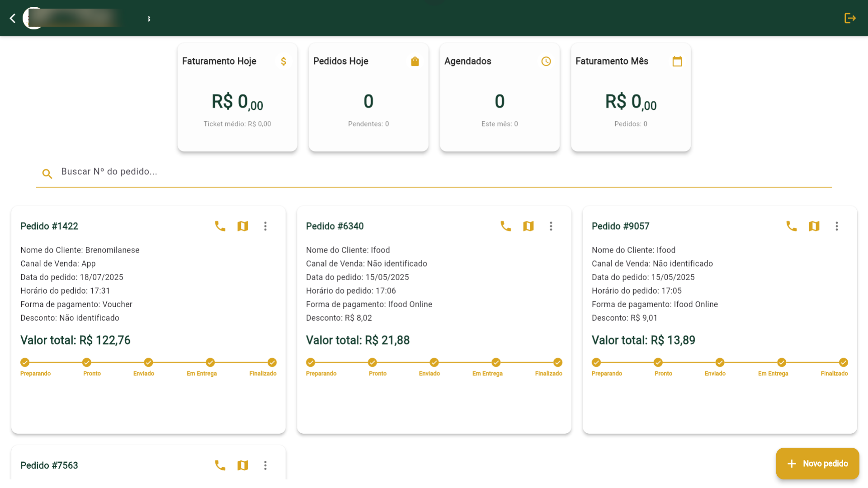The image size is (868, 488).
Task: Click the dollar icon on Faturamento Hoje card
Action: point(284,61)
